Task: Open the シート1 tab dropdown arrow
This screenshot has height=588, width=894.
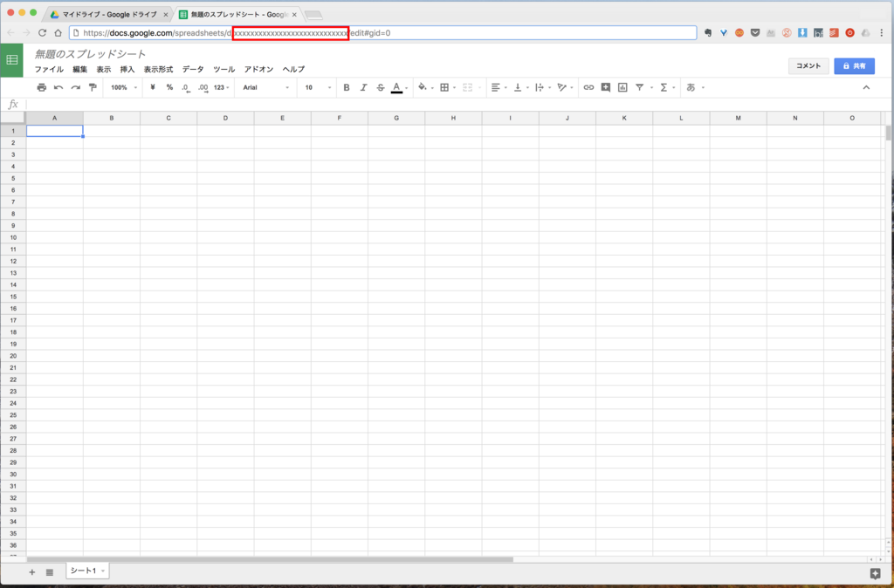Action: click(103, 571)
